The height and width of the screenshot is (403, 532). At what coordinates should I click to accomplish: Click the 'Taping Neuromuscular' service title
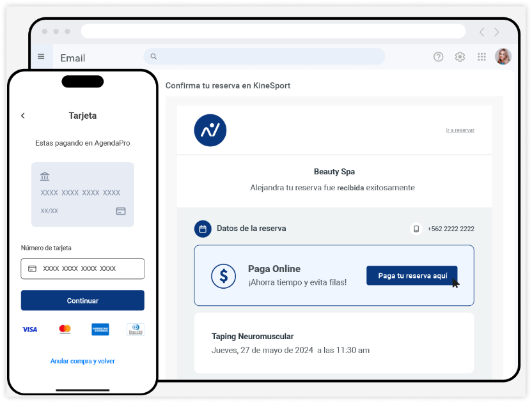(x=253, y=337)
